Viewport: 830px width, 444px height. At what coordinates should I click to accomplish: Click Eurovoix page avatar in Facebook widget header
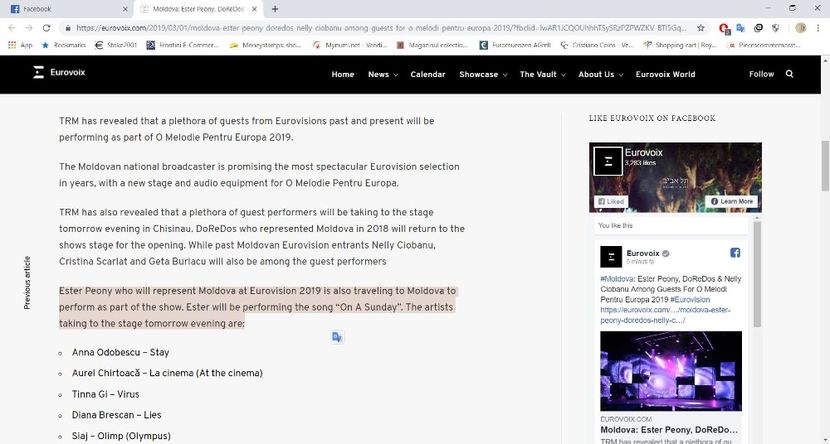click(608, 161)
